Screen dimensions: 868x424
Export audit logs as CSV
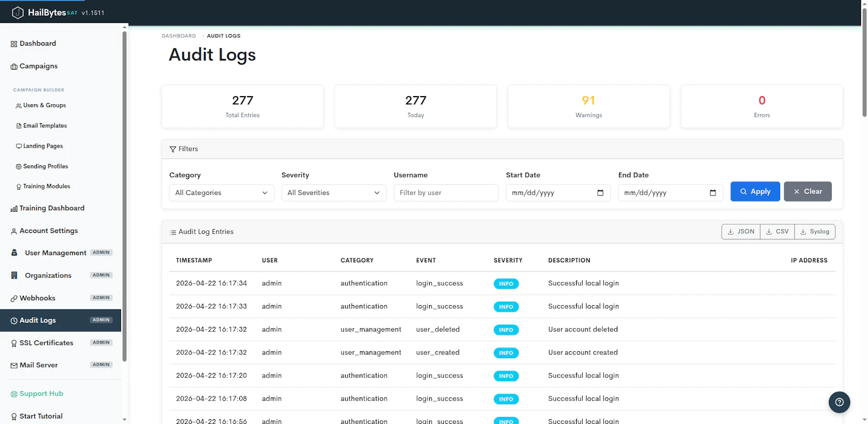click(x=777, y=232)
